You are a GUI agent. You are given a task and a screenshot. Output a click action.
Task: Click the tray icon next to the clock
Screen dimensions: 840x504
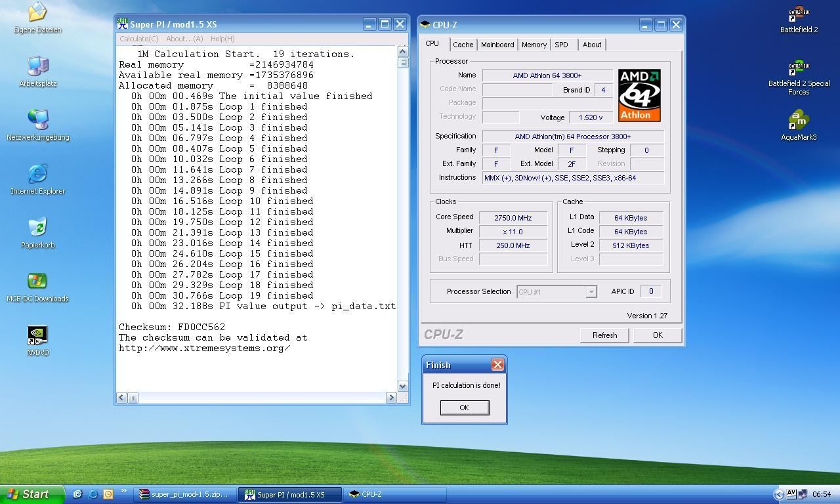803,494
